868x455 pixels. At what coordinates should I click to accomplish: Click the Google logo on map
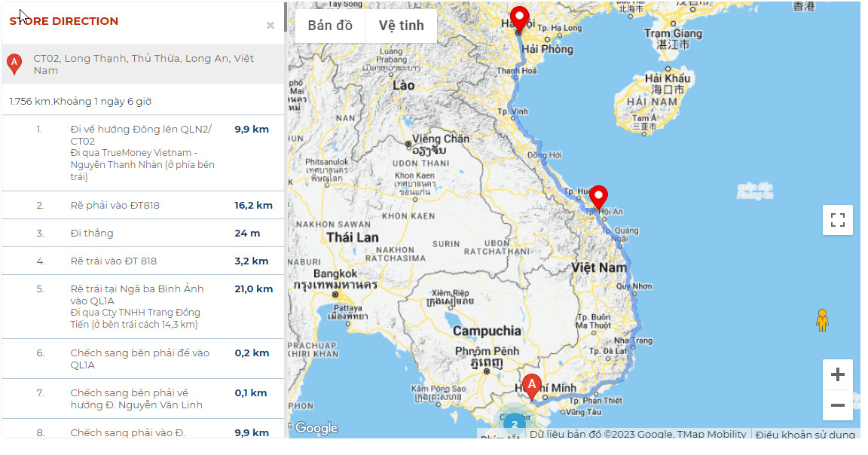pos(316,428)
